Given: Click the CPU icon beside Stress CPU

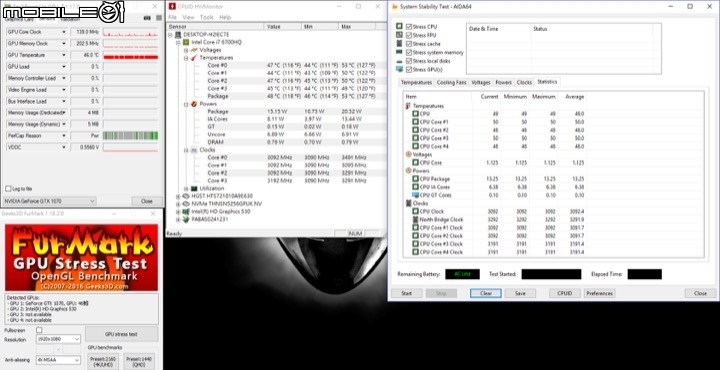Looking at the screenshot, I should point(399,27).
